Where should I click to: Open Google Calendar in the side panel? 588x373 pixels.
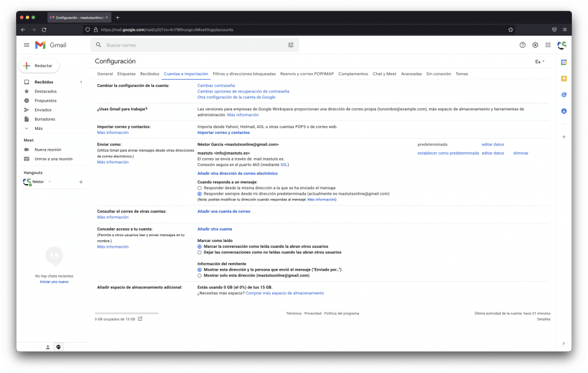564,62
